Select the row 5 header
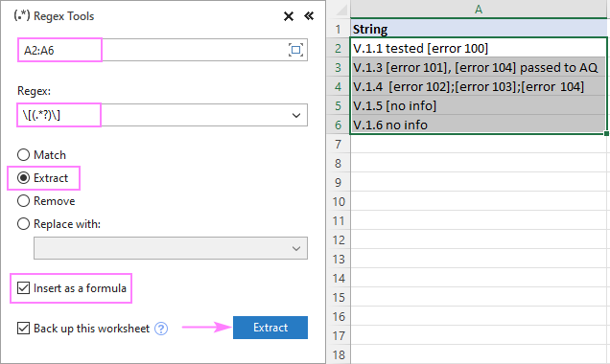 tap(339, 105)
